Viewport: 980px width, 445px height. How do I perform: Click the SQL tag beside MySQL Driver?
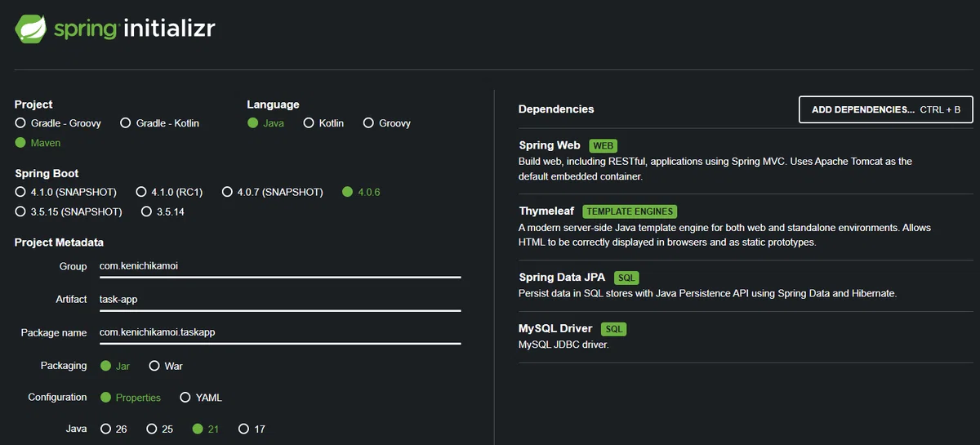(x=613, y=329)
